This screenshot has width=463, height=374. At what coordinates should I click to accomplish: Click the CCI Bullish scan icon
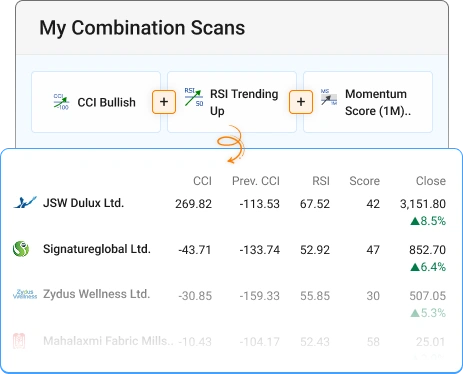coord(61,101)
